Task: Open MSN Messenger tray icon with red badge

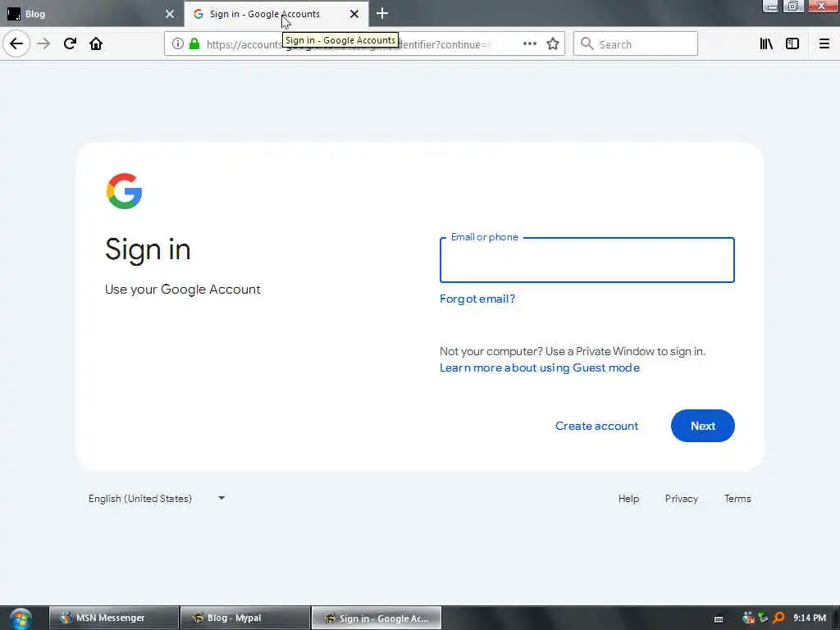Action: pyautogui.click(x=748, y=618)
